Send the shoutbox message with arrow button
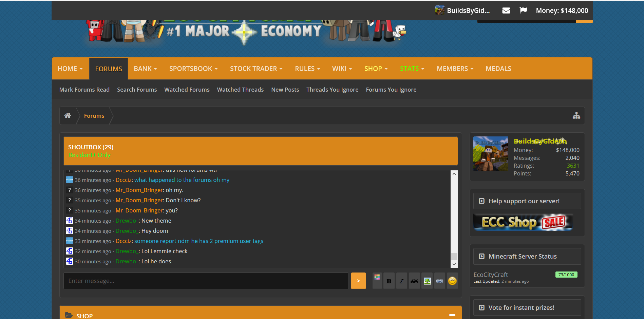This screenshot has height=319, width=644. pos(358,281)
